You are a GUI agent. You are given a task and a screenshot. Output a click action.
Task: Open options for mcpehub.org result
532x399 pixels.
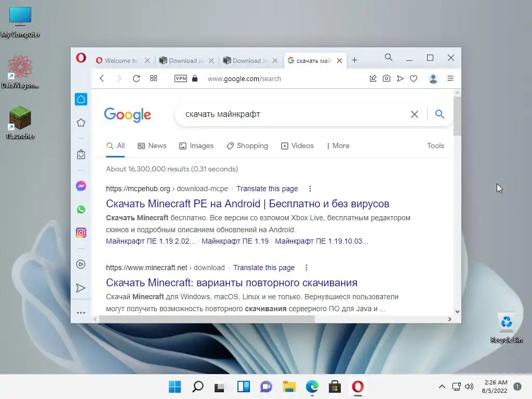pos(310,189)
